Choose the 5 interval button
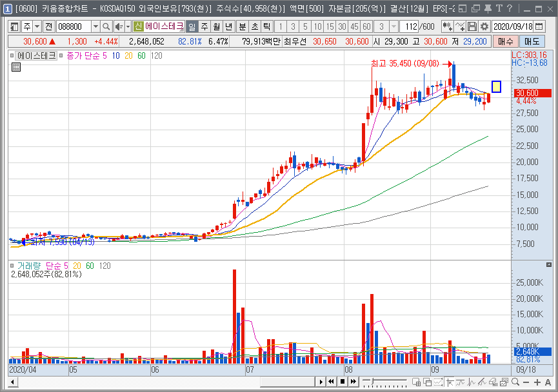This screenshot has height=392, width=558. 305,26
